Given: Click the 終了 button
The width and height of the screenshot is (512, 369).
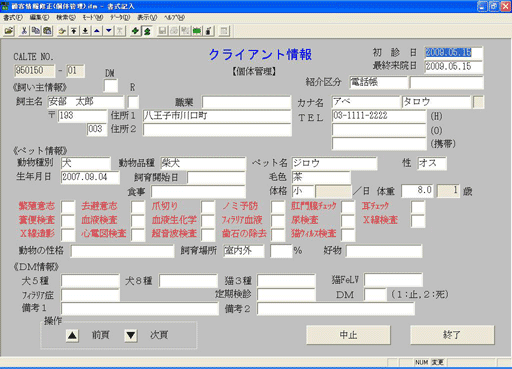Looking at the screenshot, I should [x=452, y=335].
